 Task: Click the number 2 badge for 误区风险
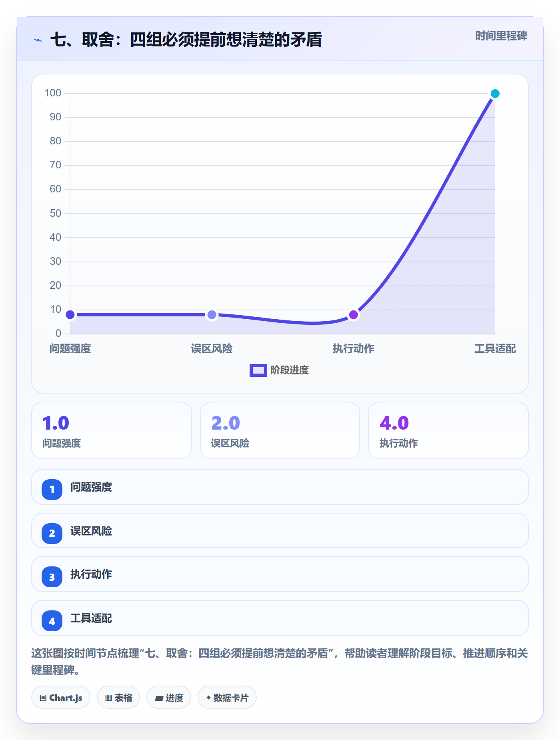pyautogui.click(x=52, y=533)
